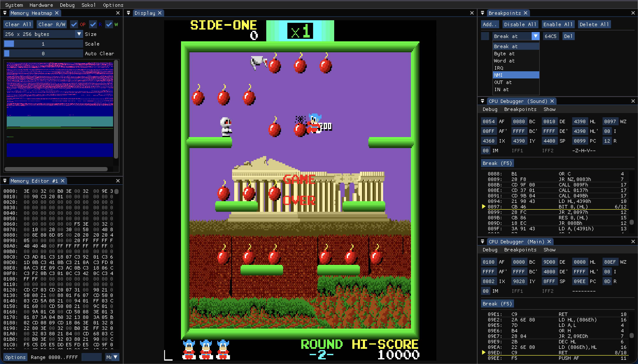This screenshot has width=638, height=364.
Task: Open Debug menu in CPU Debugger (Sound)
Action: coord(490,109)
